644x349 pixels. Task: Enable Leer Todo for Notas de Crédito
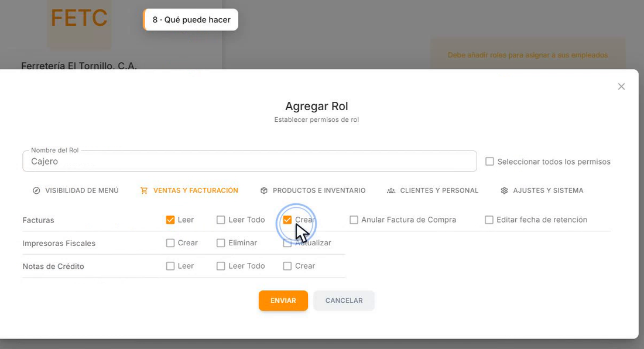coord(221,266)
